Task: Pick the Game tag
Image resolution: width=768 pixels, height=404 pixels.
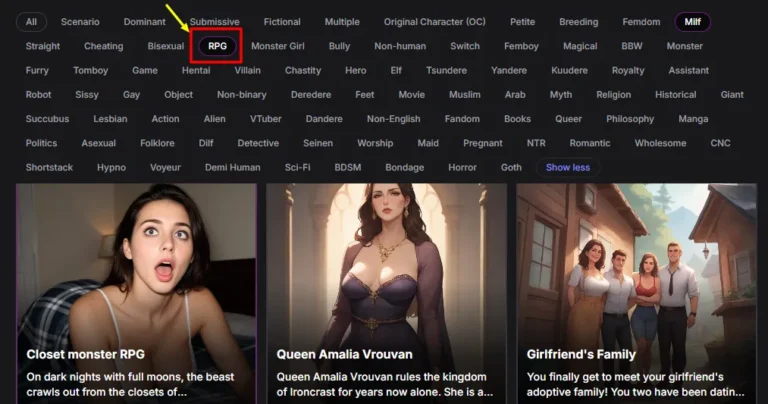Action: [144, 71]
